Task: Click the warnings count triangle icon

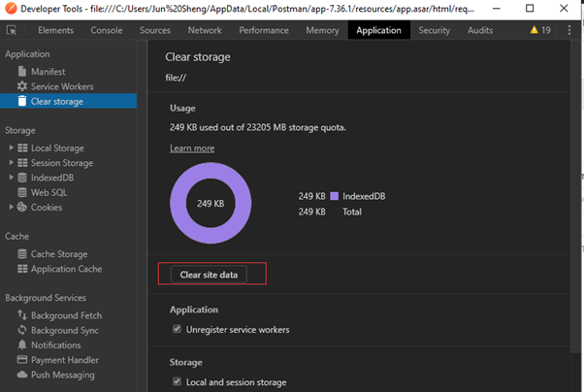Action: pos(535,30)
